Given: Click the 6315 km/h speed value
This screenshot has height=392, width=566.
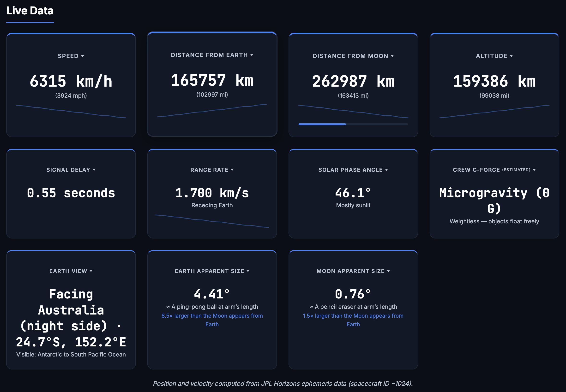Looking at the screenshot, I should click(x=71, y=81).
